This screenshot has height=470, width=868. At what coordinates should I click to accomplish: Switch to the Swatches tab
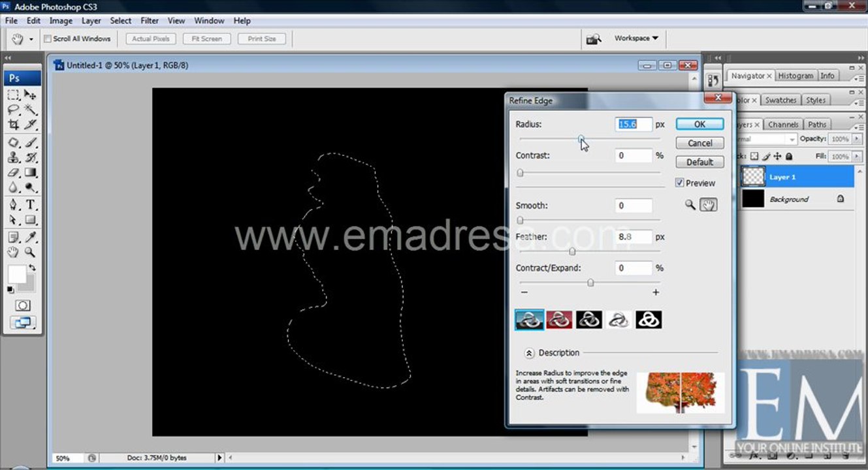[x=780, y=101]
